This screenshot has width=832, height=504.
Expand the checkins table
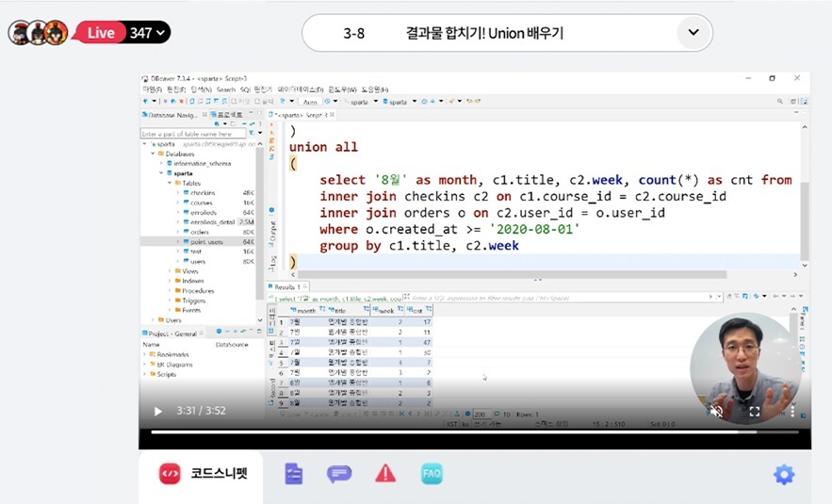tap(178, 193)
